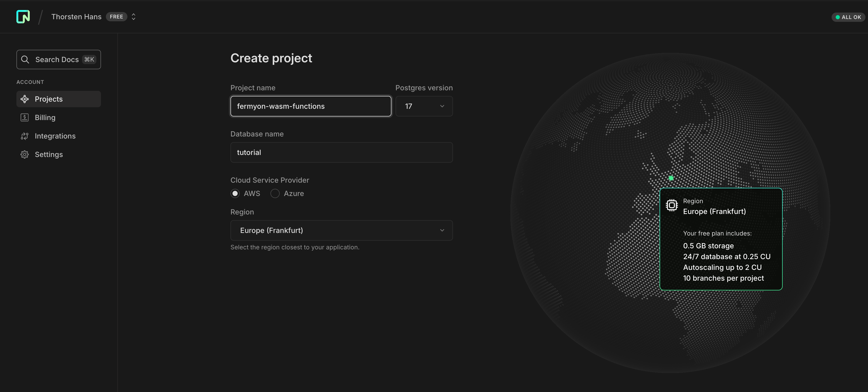Click the Settings gear icon
868x392 pixels.
(x=25, y=154)
